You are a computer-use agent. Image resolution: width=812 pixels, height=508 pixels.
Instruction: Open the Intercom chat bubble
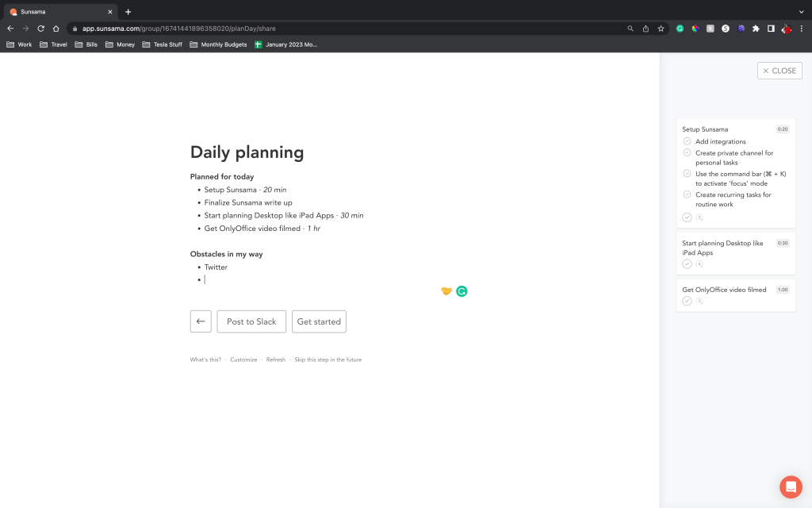(x=791, y=487)
